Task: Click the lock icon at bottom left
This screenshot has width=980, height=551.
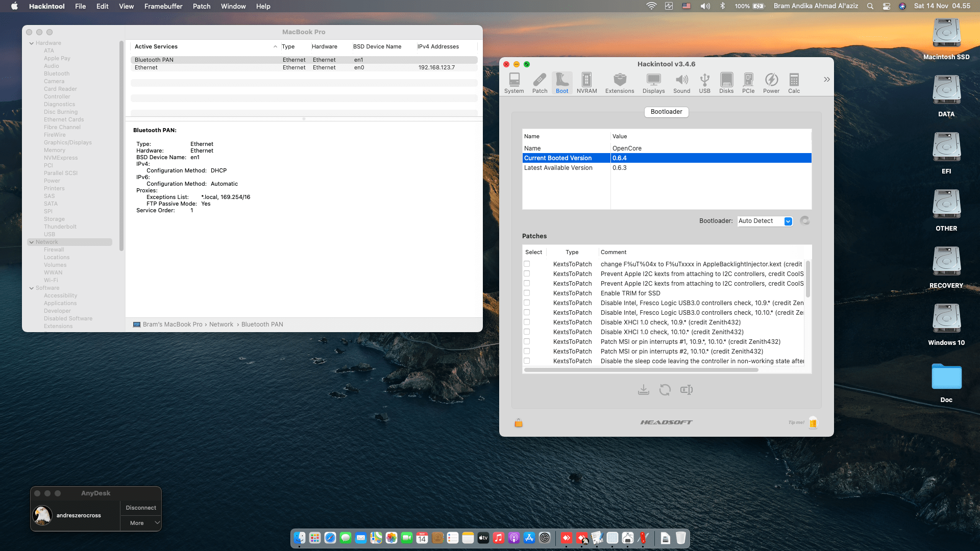Action: pos(518,422)
